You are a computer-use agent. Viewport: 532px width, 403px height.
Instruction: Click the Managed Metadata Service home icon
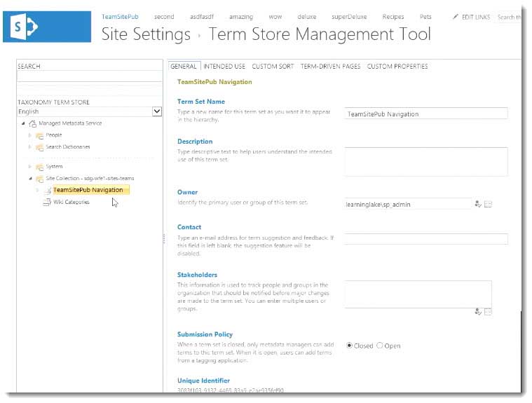[32, 123]
